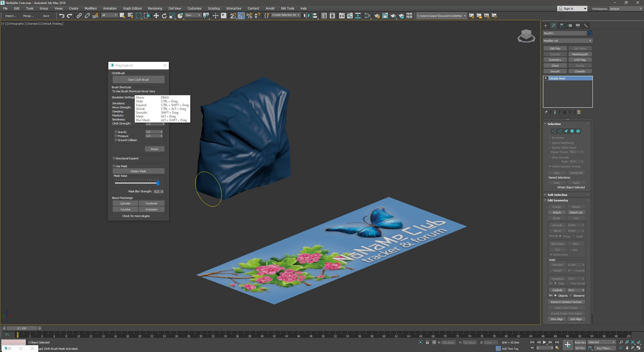Choose the Select and Rotate tool
644x352 pixels.
point(164,16)
